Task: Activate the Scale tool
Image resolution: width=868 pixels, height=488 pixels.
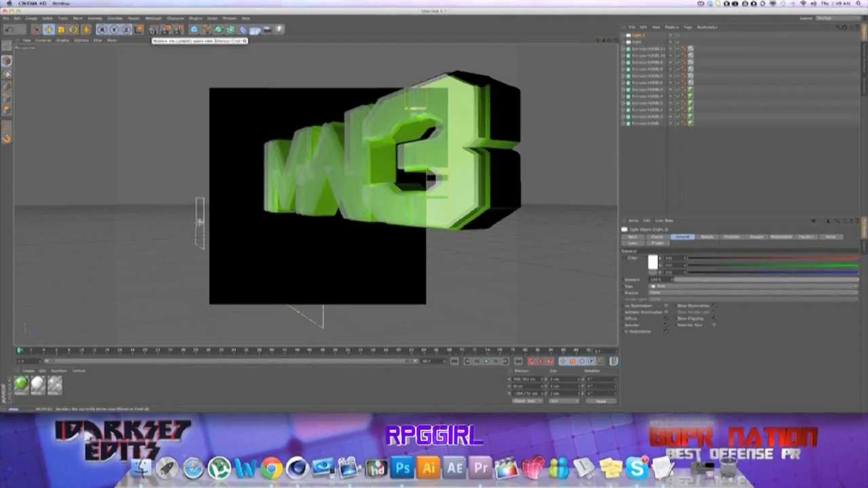Action: [x=61, y=29]
